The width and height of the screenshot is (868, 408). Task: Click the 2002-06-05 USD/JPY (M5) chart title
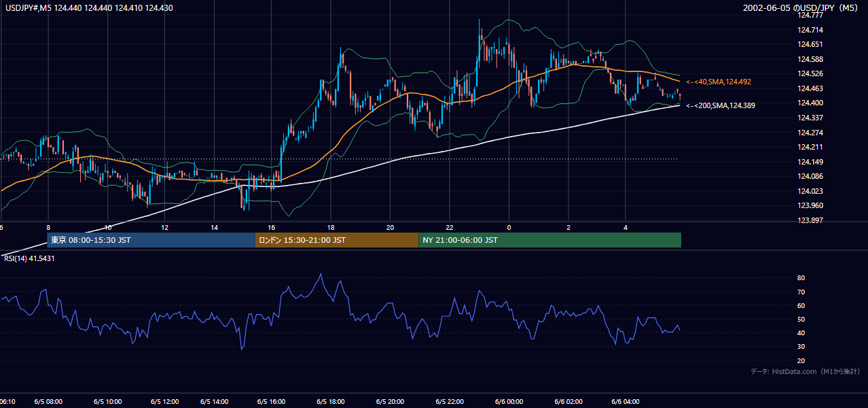click(801, 7)
